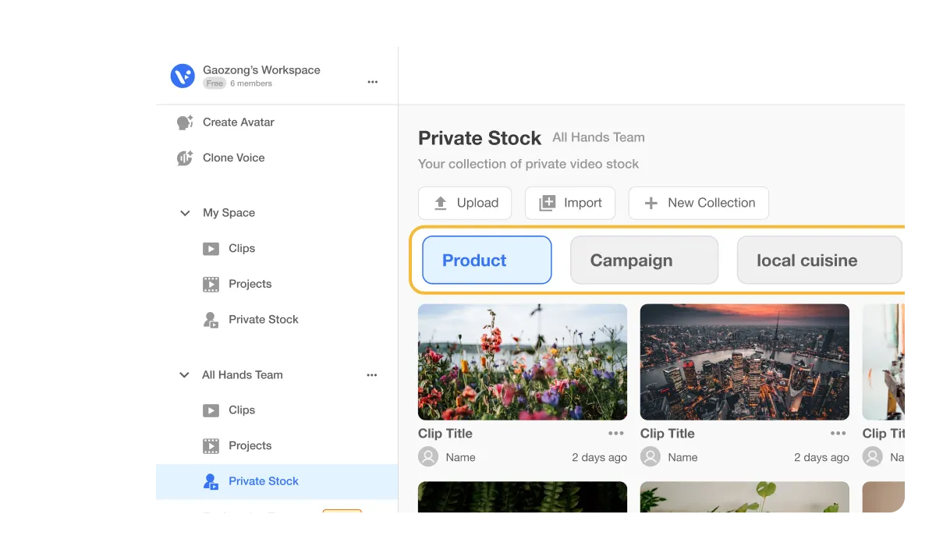This screenshot has width=936, height=560.
Task: Select the Create Avatar icon
Action: pyautogui.click(x=184, y=122)
